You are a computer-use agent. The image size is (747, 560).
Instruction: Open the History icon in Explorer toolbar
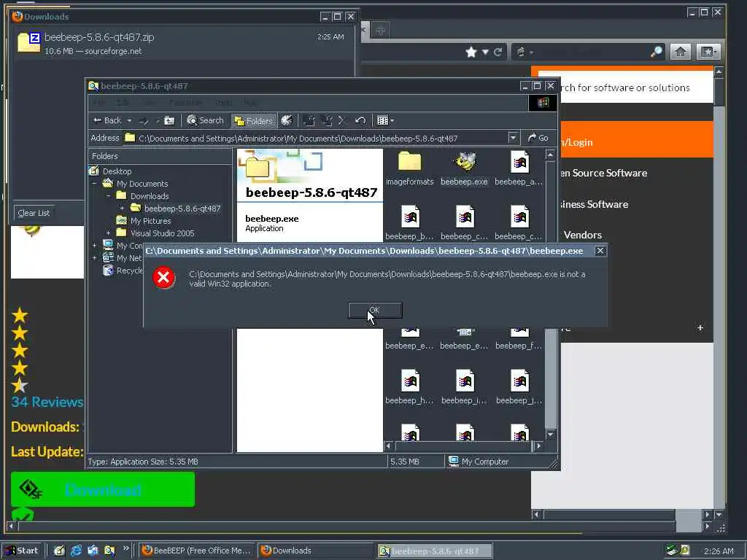point(286,120)
